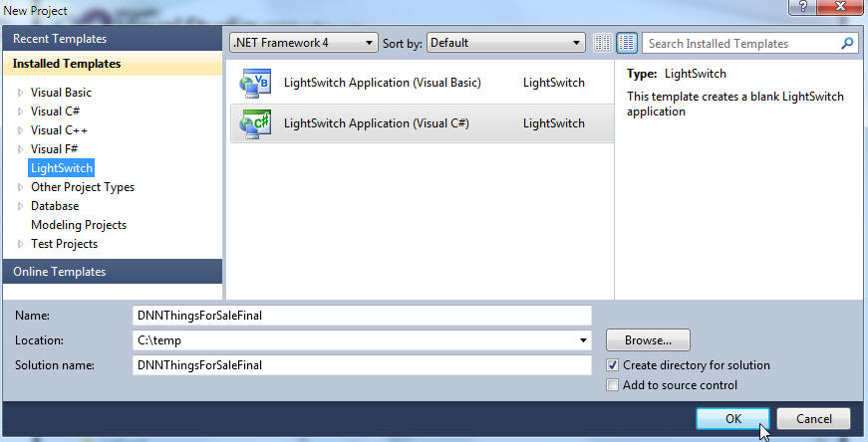The image size is (868, 442).
Task: Click the OK button
Action: (x=732, y=419)
